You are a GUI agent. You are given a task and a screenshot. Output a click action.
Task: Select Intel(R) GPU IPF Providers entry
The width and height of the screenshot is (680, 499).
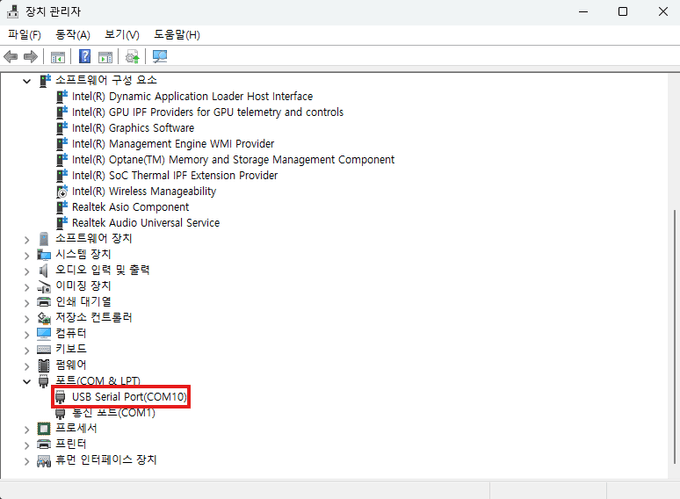click(x=207, y=112)
